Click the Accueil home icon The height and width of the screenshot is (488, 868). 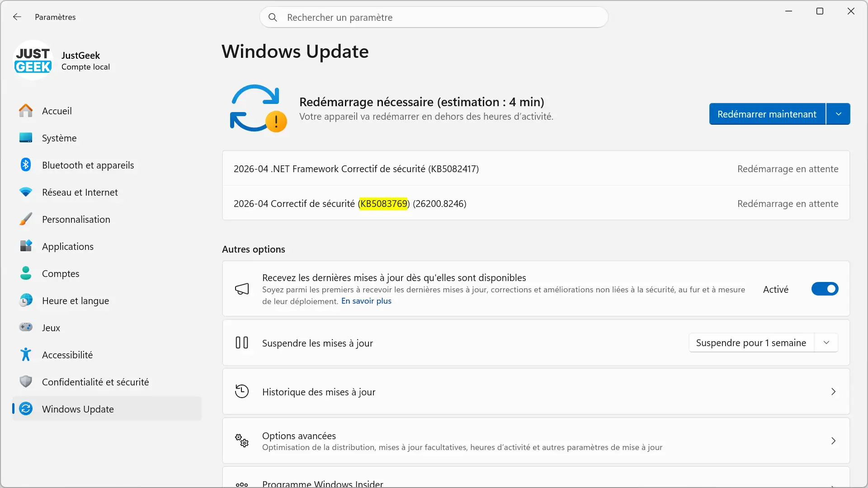click(x=26, y=111)
